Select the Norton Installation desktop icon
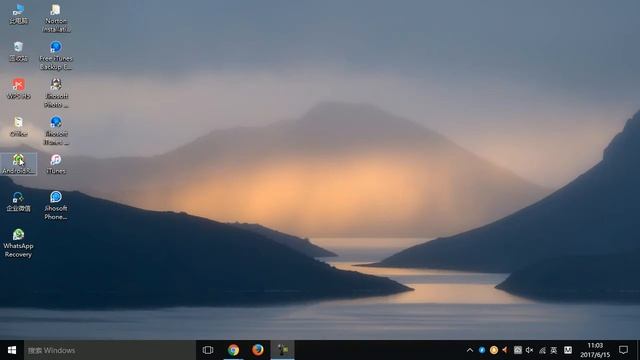 [56, 18]
